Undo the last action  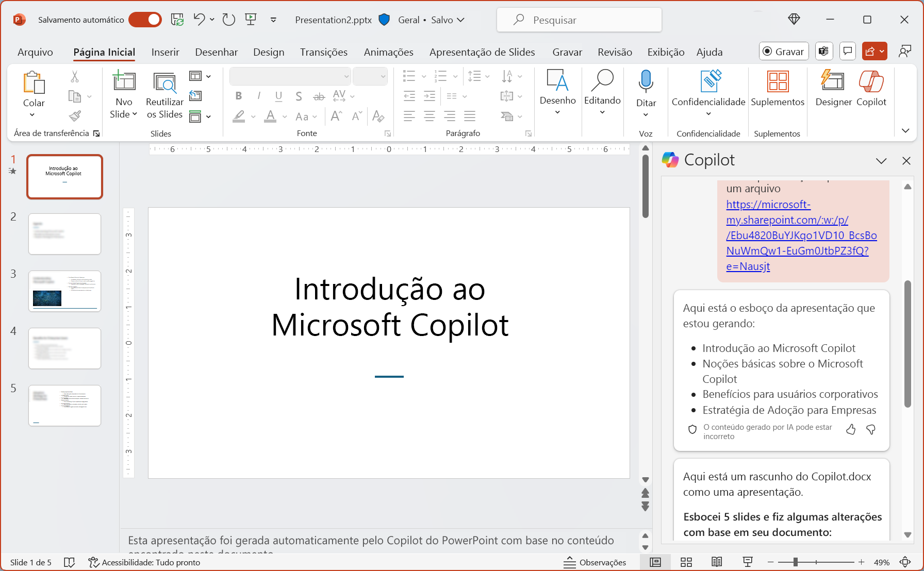(199, 20)
